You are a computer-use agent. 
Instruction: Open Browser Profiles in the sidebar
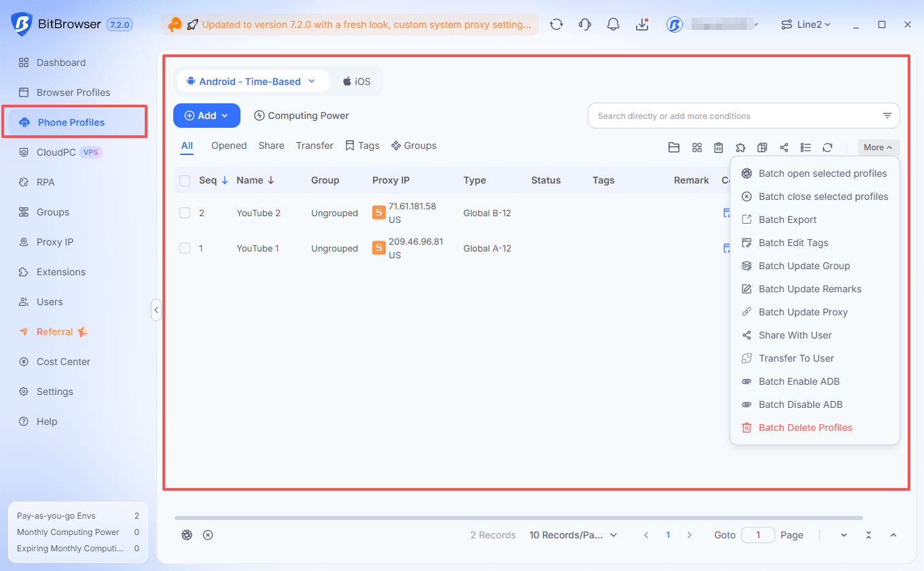[75, 92]
